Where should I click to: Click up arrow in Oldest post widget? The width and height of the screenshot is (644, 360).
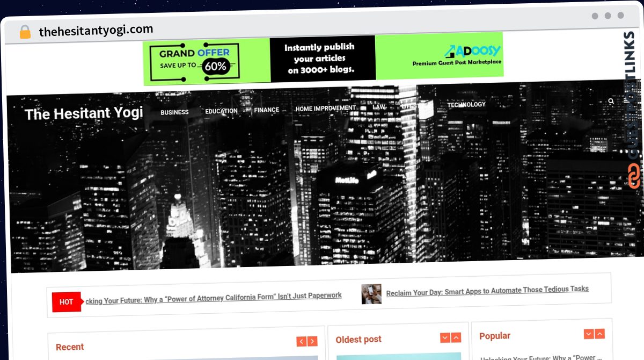click(456, 337)
